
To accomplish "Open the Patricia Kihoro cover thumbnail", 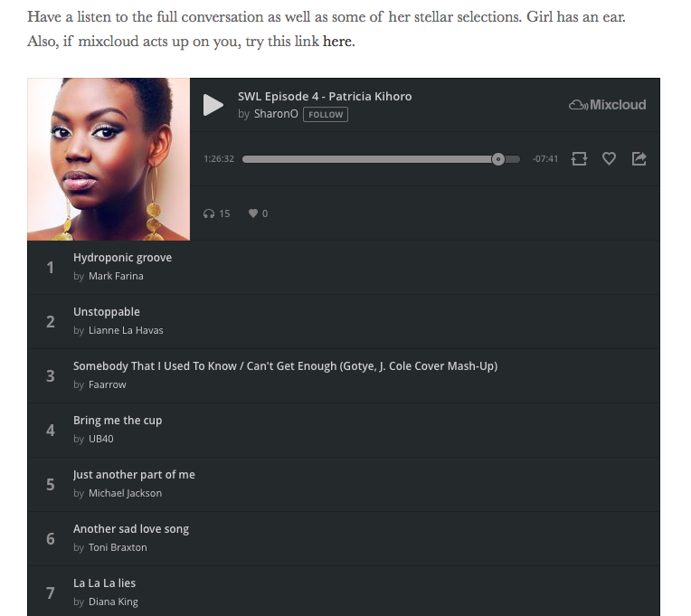I will pyautogui.click(x=109, y=159).
